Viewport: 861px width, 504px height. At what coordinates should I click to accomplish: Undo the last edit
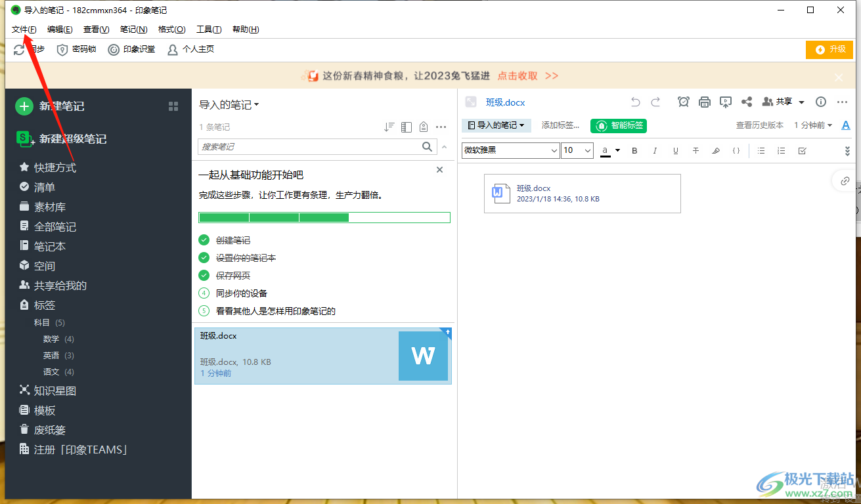[x=635, y=102]
